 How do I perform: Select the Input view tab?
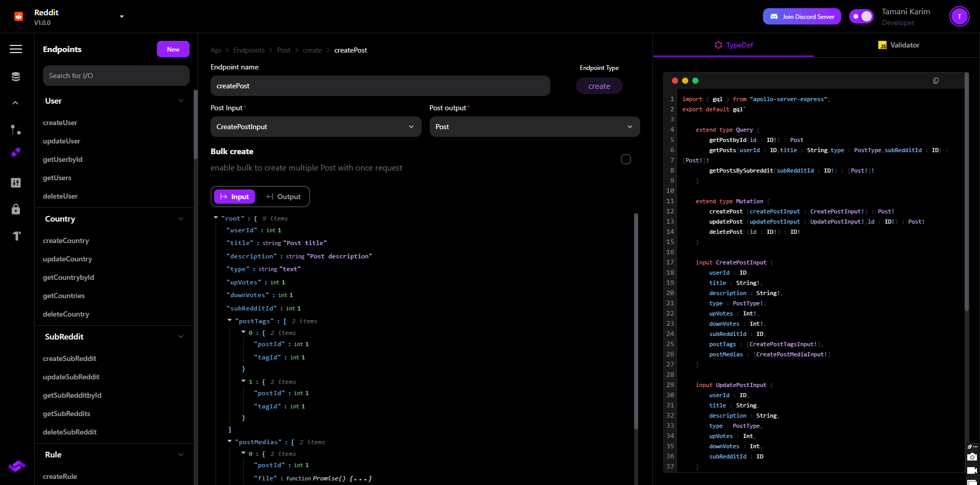point(235,197)
